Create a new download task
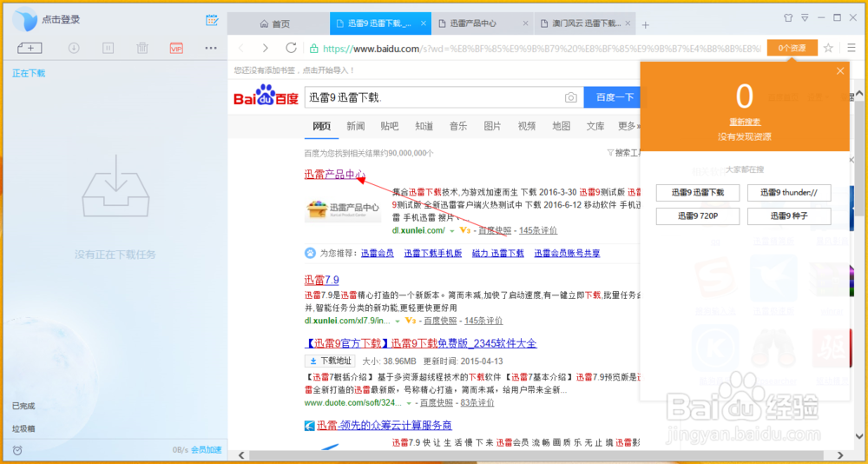The image size is (868, 464). [30, 49]
